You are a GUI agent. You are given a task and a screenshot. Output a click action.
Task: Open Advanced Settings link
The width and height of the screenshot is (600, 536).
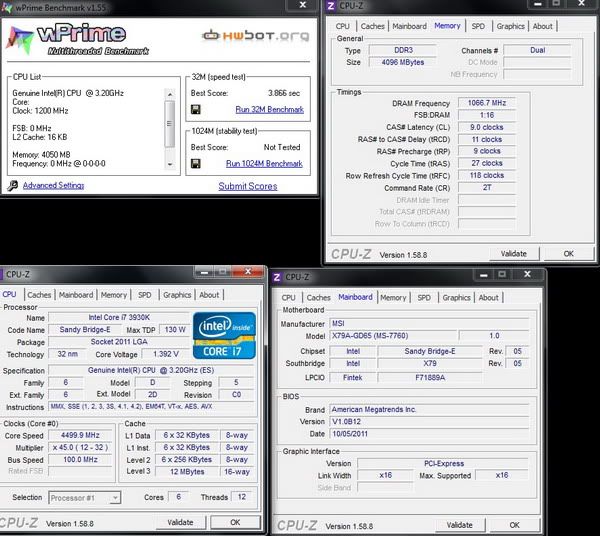tap(54, 186)
